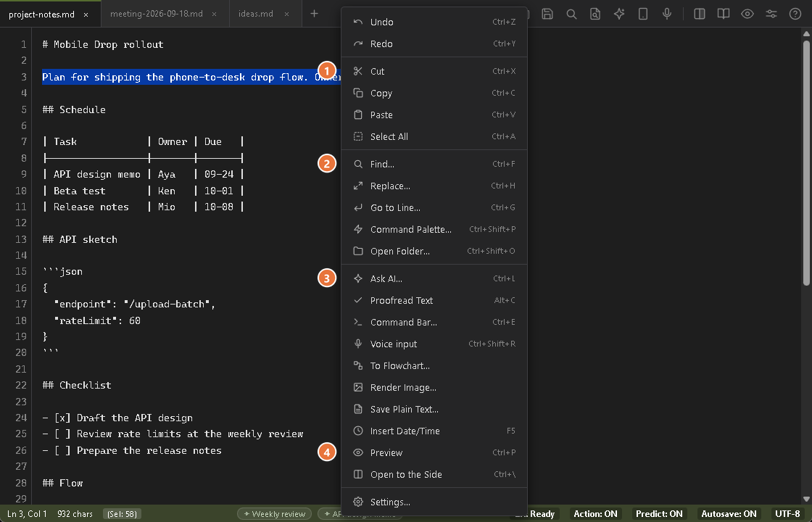
Task: Toggle Autosave: ON in the status bar
Action: pos(729,514)
